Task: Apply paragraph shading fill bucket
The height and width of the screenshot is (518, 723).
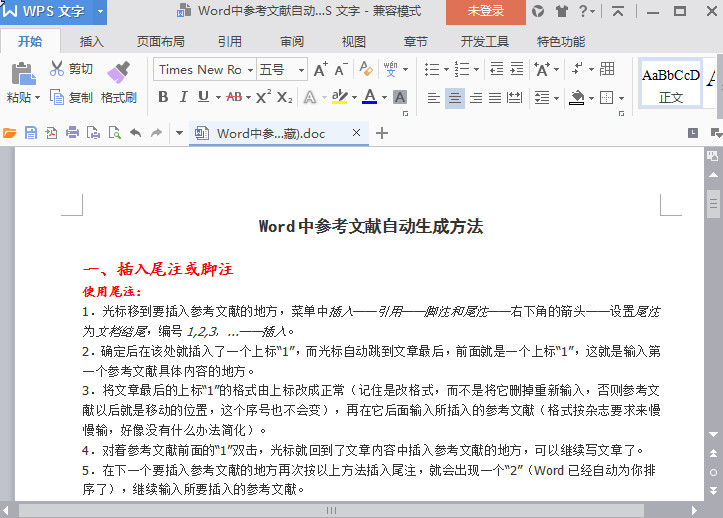Action: click(x=576, y=98)
